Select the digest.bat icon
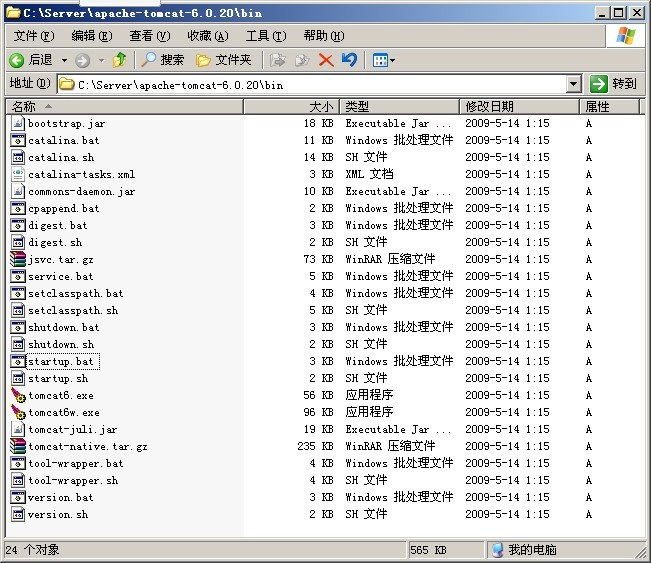 pos(17,225)
